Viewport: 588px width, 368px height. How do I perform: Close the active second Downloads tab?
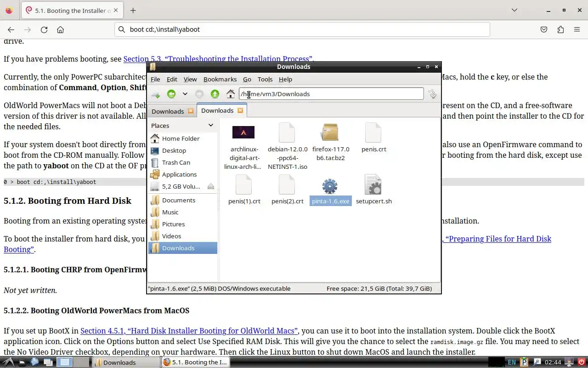point(240,110)
